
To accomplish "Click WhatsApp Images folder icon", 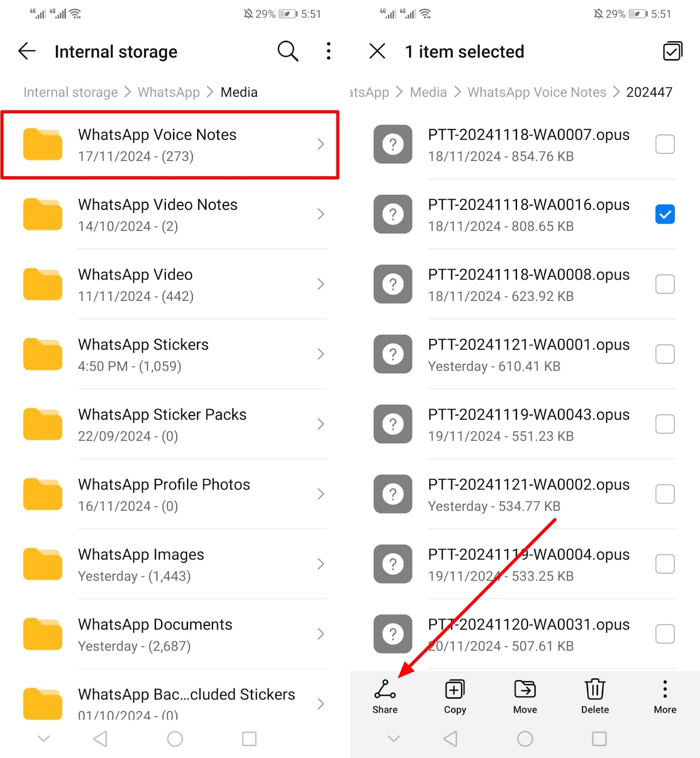I will 43,564.
